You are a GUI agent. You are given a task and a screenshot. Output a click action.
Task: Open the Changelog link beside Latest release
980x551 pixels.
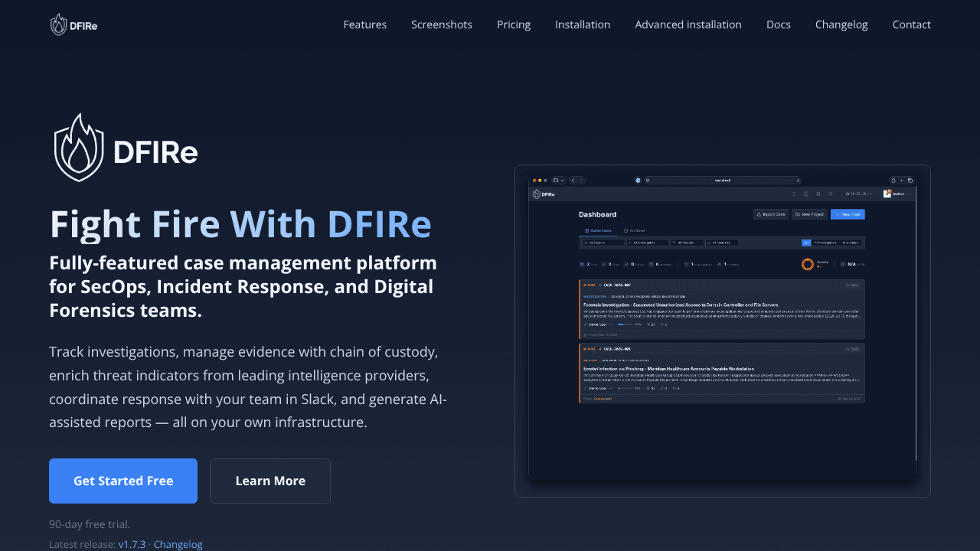[178, 544]
